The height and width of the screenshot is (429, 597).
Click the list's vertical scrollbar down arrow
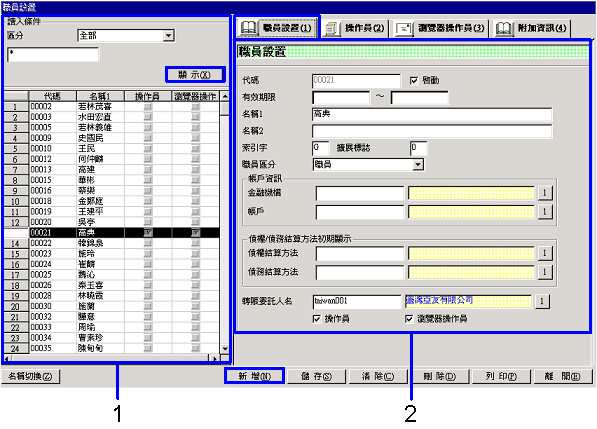click(225, 348)
